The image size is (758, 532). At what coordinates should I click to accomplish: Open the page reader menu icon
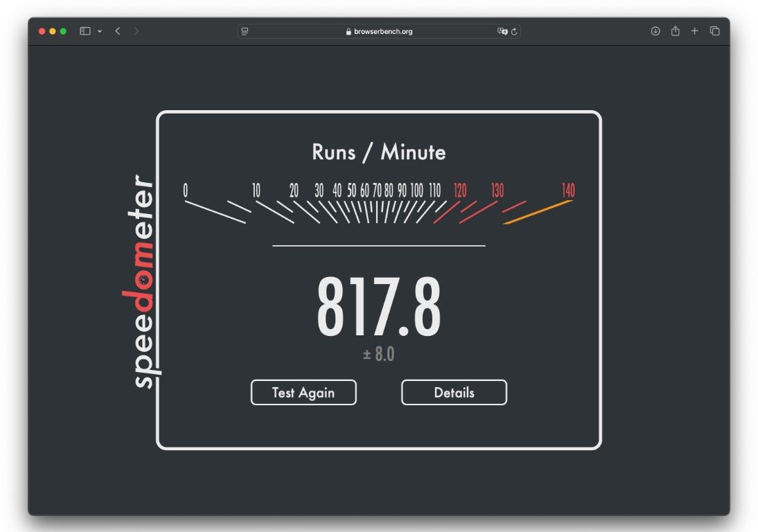[x=245, y=31]
